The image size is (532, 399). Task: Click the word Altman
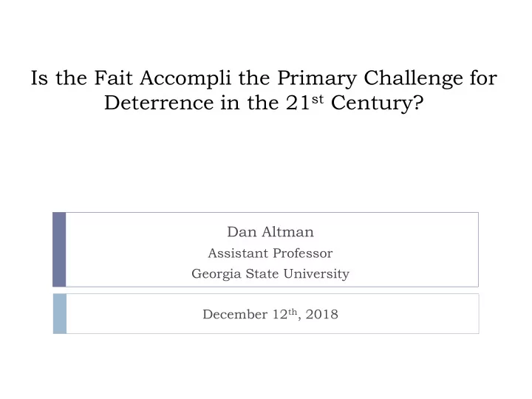287,232
